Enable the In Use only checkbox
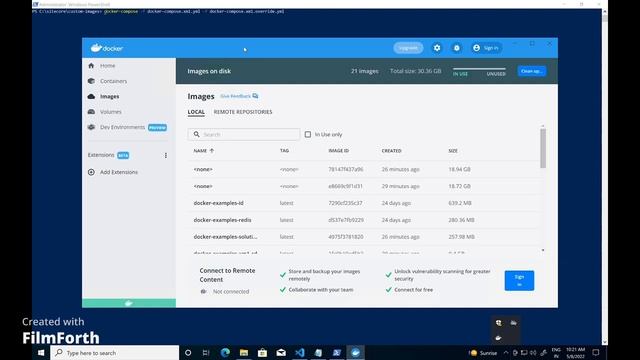Screen dimensions: 640x360 (x=308, y=134)
